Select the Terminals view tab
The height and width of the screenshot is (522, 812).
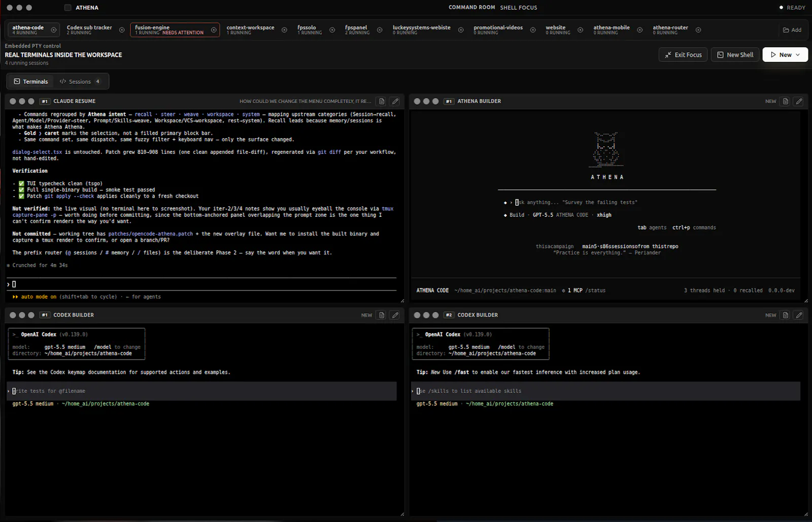point(31,81)
